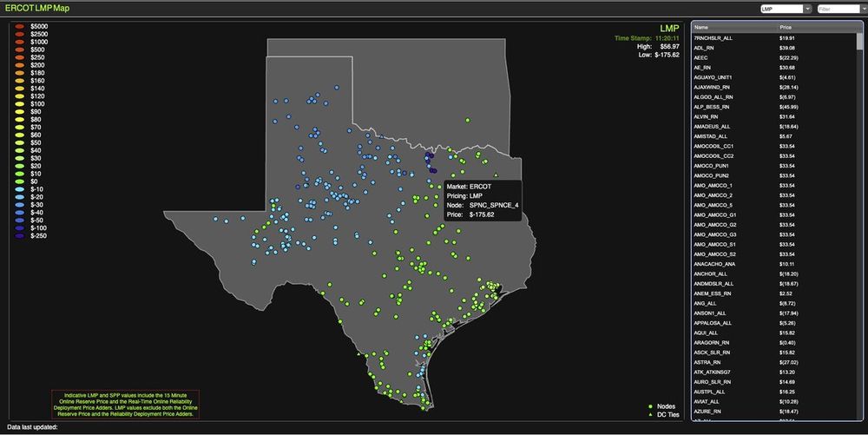This screenshot has height=435, width=868.
Task: Select the ALGOD_ALL_RN row
Action: tap(774, 97)
